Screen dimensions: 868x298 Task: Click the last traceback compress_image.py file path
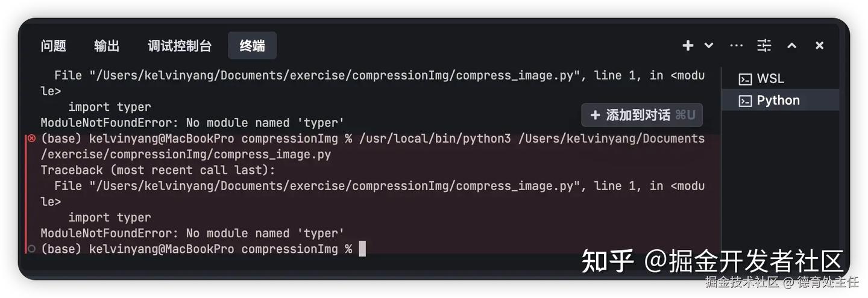tap(332, 186)
